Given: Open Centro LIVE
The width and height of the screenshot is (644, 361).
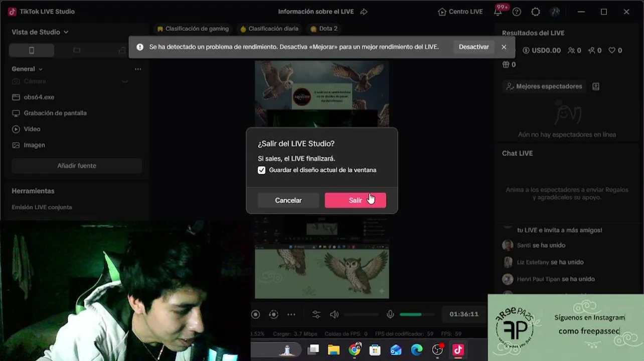Looking at the screenshot, I should click(460, 12).
